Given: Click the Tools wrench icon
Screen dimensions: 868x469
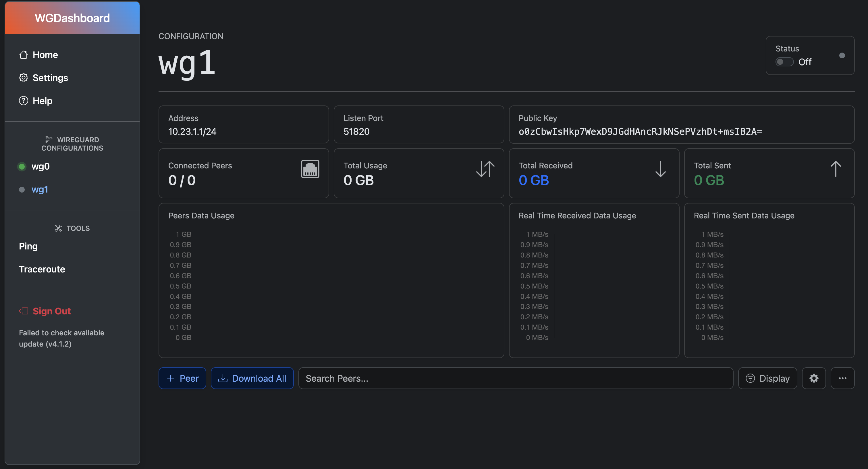Looking at the screenshot, I should click(58, 228).
